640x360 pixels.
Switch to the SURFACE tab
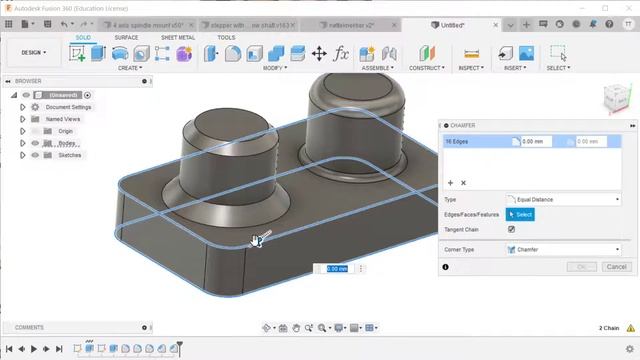pos(126,38)
